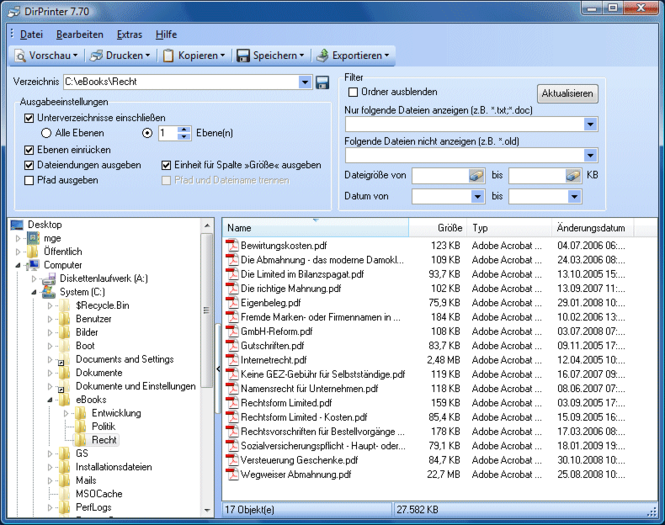Click the Kopieren clipboard toolbar button

tap(194, 56)
